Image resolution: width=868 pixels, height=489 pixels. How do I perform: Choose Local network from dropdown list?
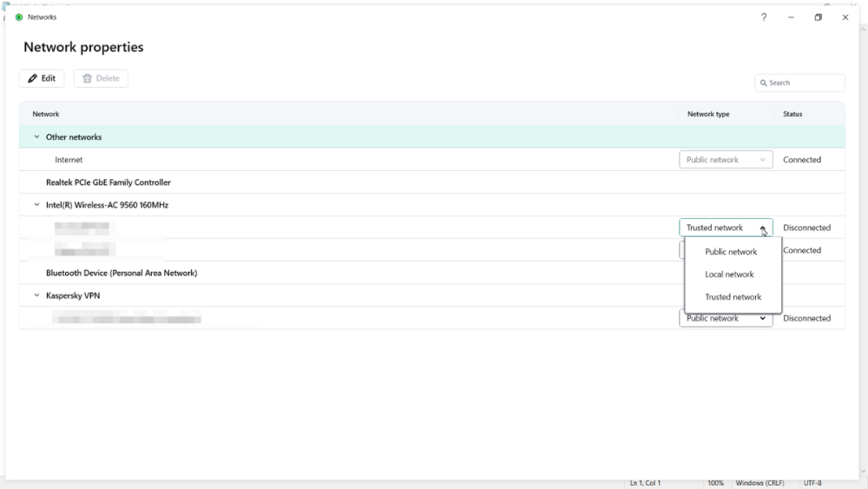click(729, 274)
